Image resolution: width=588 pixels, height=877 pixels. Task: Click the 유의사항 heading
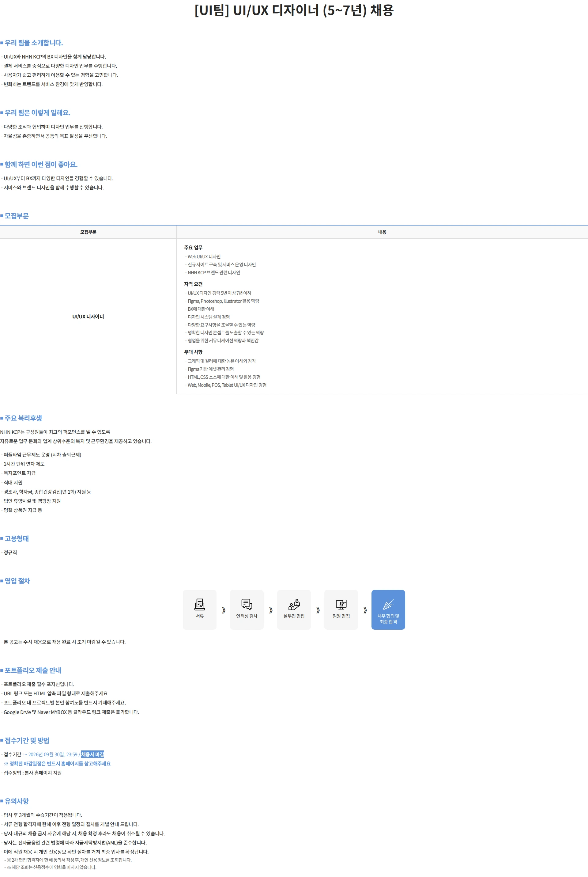(17, 801)
